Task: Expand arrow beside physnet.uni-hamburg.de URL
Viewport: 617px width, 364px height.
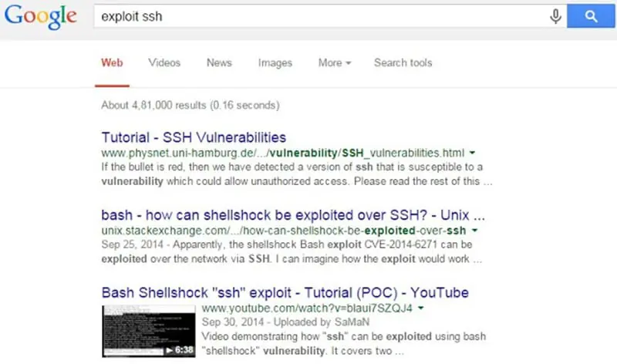Action: [x=472, y=153]
